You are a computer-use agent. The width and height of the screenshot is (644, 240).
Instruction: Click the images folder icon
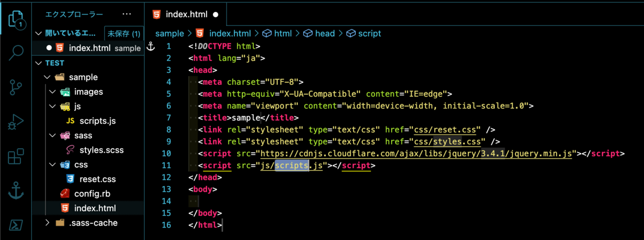click(64, 92)
